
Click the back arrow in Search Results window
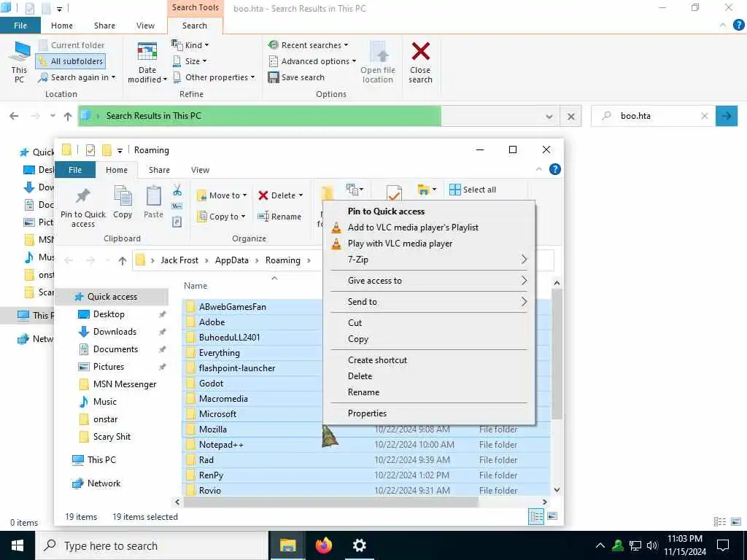pos(15,116)
